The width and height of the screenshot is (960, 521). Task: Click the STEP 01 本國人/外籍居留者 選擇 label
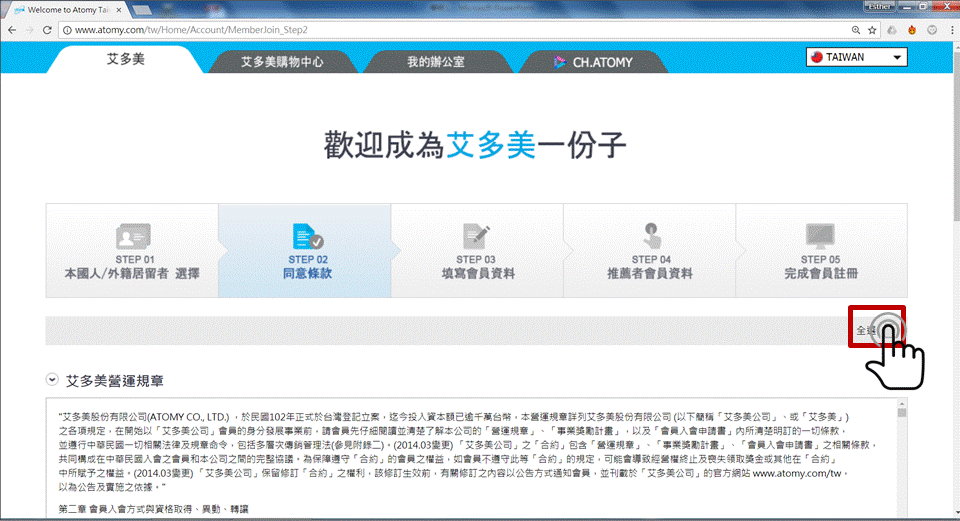click(132, 267)
